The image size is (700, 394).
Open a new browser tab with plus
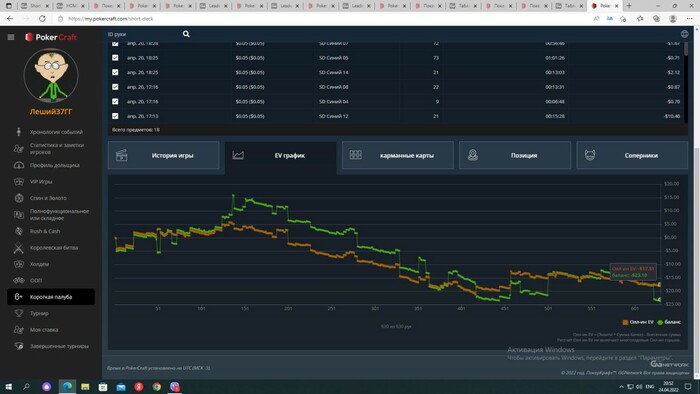[x=629, y=6]
